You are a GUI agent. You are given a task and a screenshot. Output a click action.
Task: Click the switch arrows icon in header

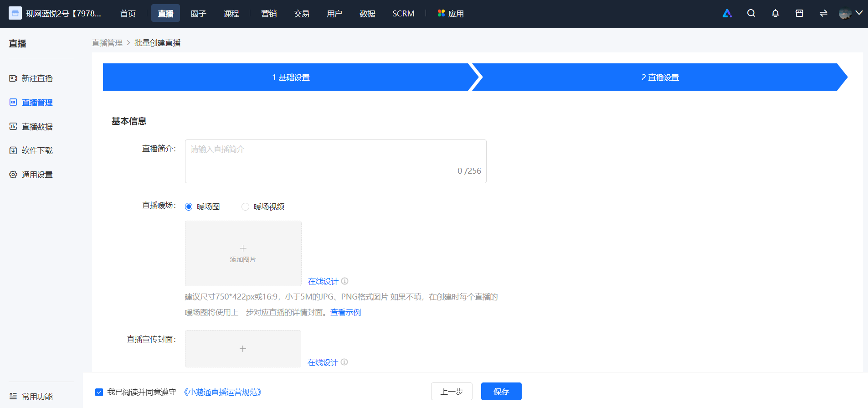(823, 13)
